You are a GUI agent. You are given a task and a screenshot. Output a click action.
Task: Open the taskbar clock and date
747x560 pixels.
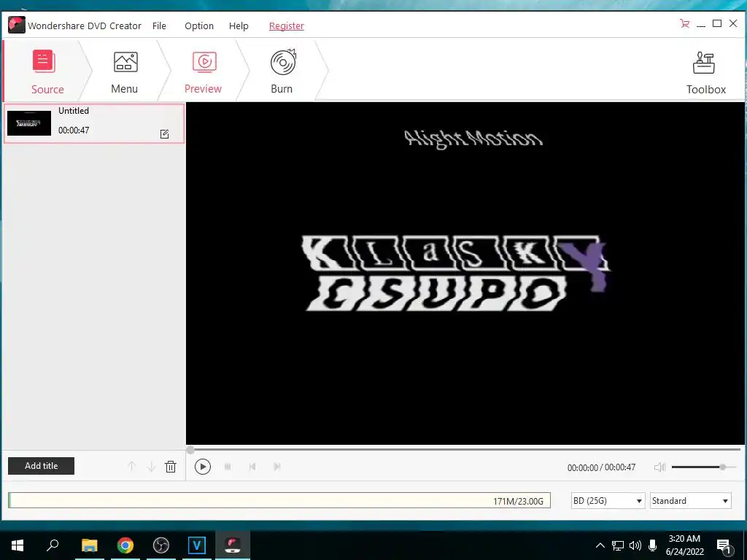(684, 545)
